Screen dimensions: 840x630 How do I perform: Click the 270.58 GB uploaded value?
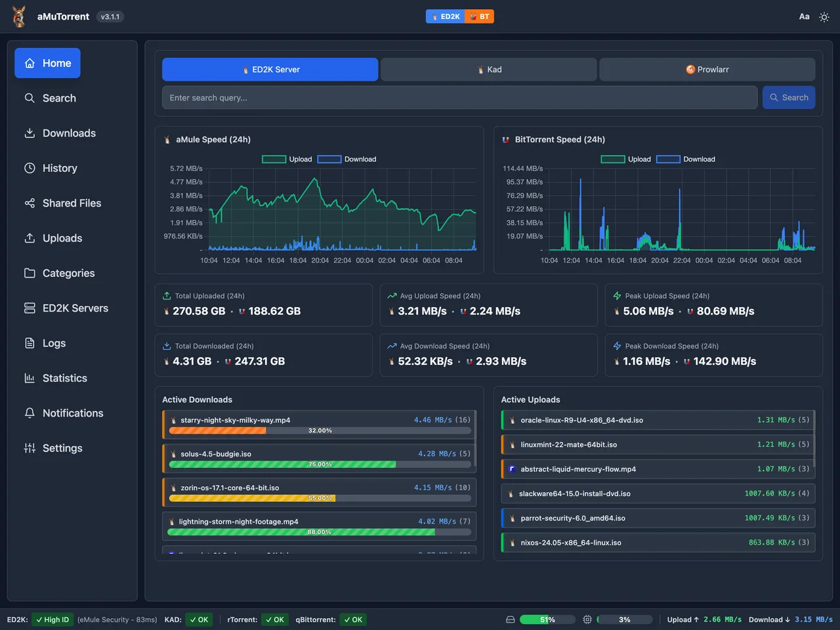point(199,311)
